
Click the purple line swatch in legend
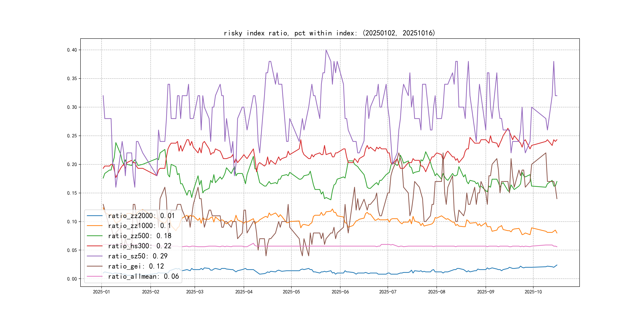tap(94, 256)
